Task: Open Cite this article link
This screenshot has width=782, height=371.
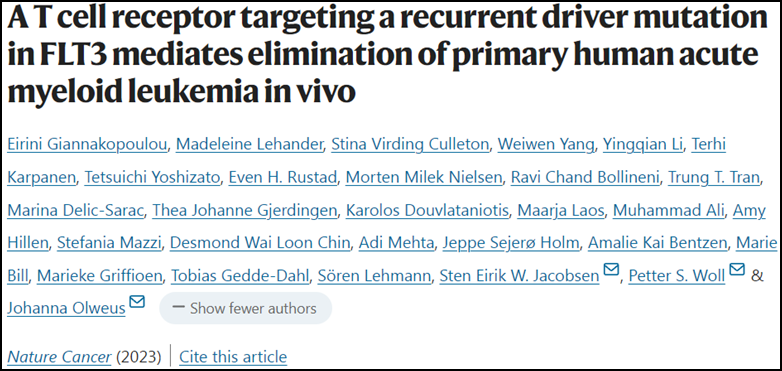Action: click(x=233, y=357)
